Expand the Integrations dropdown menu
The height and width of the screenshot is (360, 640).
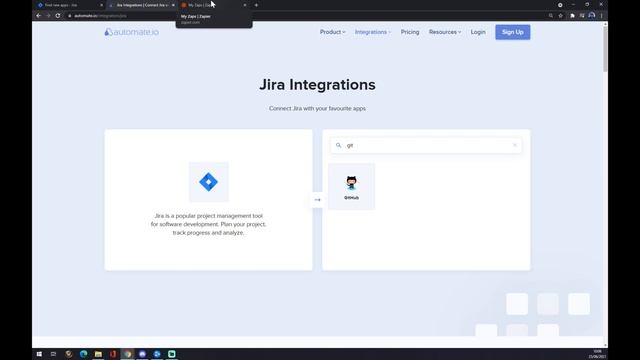(x=373, y=32)
